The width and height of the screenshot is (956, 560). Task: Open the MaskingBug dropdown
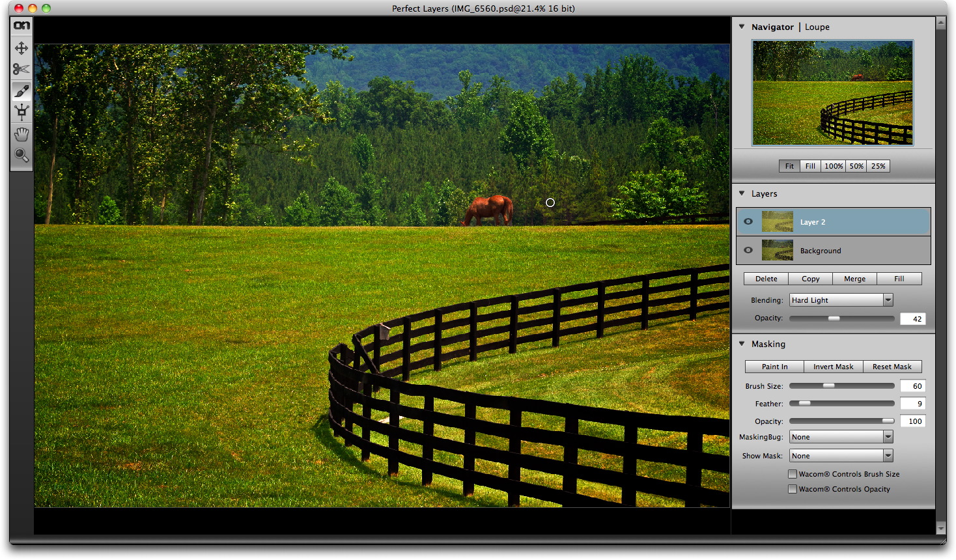841,437
